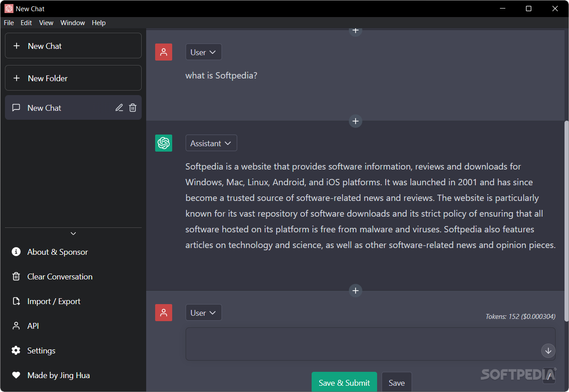This screenshot has width=569, height=392.
Task: Click the 'what is Softpedia?' message text
Action: 222,75
